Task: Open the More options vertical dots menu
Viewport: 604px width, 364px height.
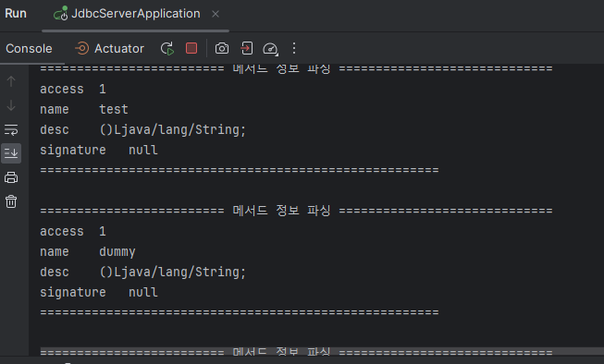Action: pyautogui.click(x=294, y=48)
